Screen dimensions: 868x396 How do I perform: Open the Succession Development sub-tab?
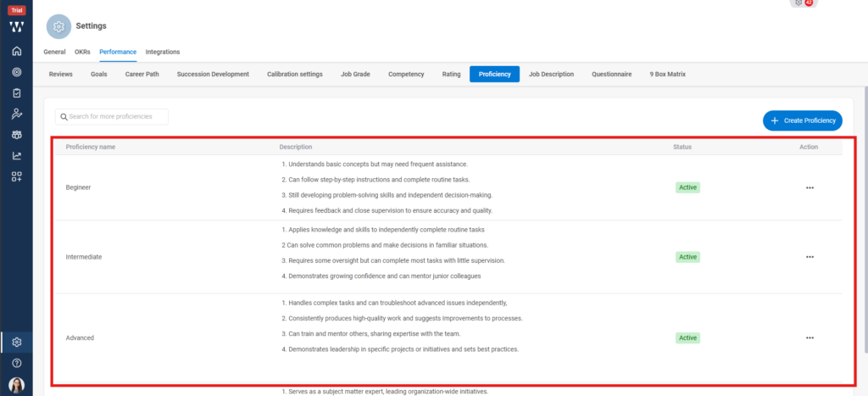tap(213, 75)
